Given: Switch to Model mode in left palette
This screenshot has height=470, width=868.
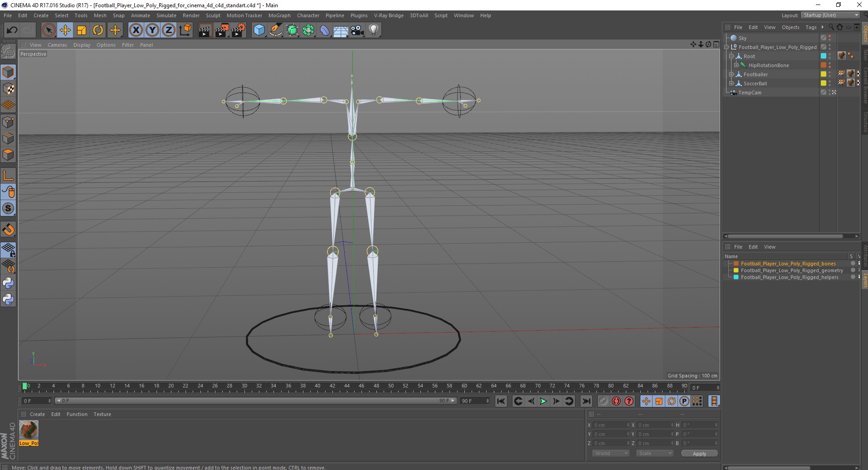Looking at the screenshot, I should pos(8,72).
